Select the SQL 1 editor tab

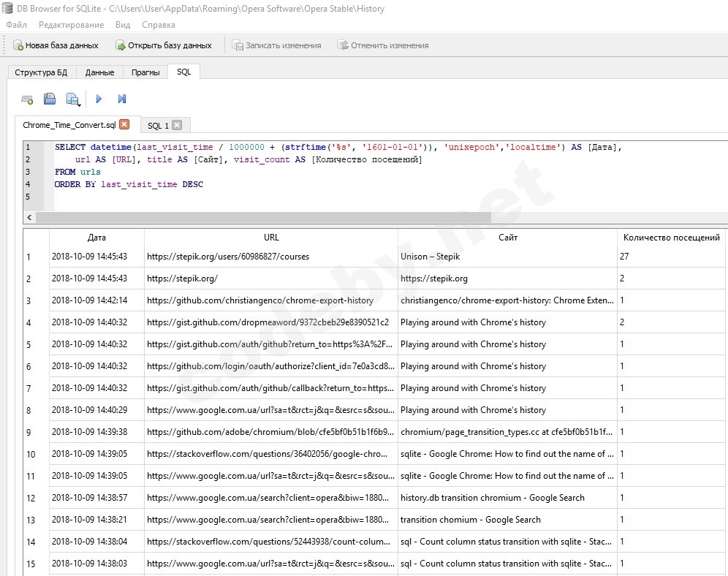[158, 126]
